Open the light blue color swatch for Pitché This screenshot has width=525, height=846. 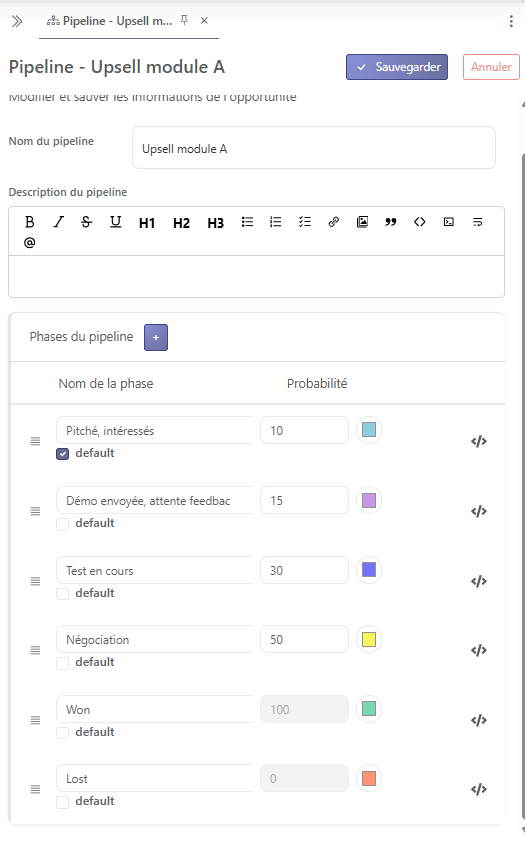(369, 430)
